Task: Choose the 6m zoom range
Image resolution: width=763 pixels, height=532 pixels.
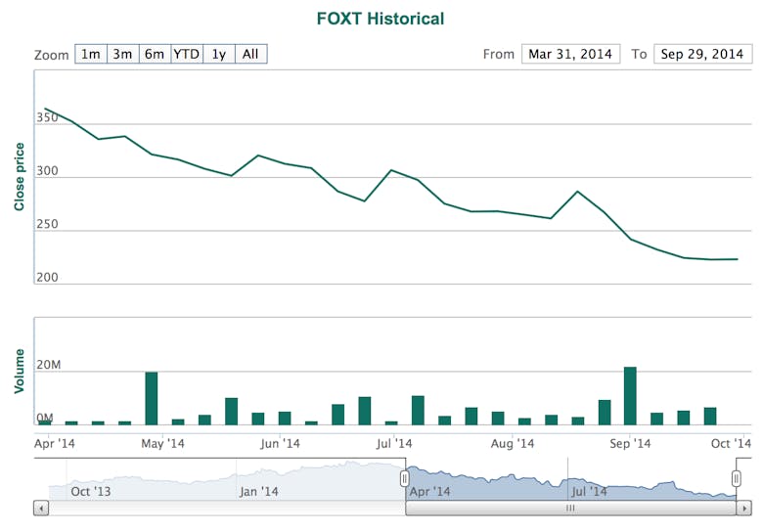Action: pyautogui.click(x=155, y=54)
